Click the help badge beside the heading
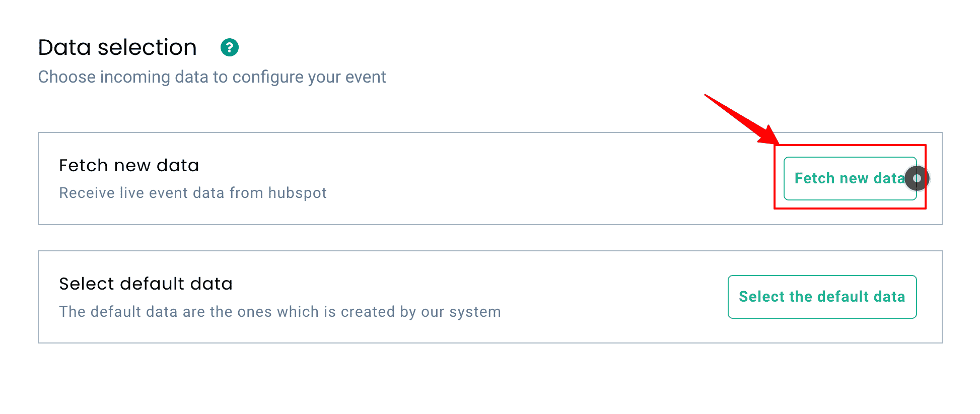Viewport: 980px width, 414px height. 230,47
